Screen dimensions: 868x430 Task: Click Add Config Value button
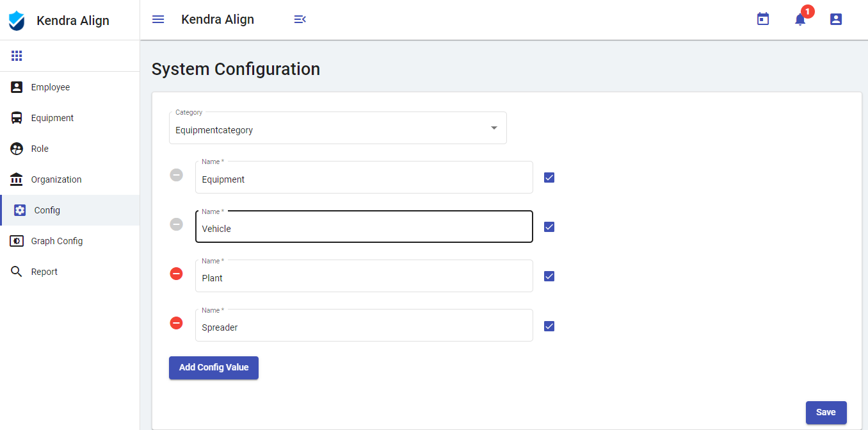click(214, 368)
